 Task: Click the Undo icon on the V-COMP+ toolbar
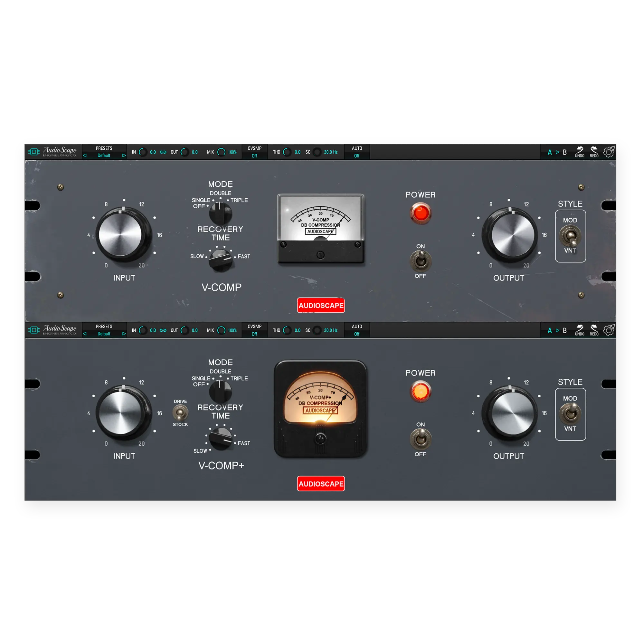click(580, 330)
